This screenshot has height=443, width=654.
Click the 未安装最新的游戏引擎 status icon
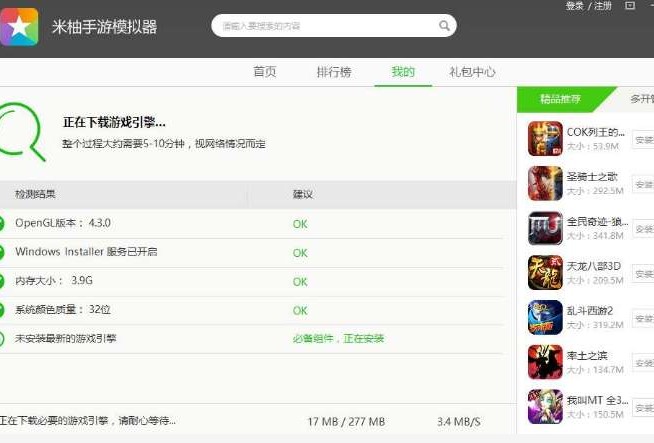point(2,339)
